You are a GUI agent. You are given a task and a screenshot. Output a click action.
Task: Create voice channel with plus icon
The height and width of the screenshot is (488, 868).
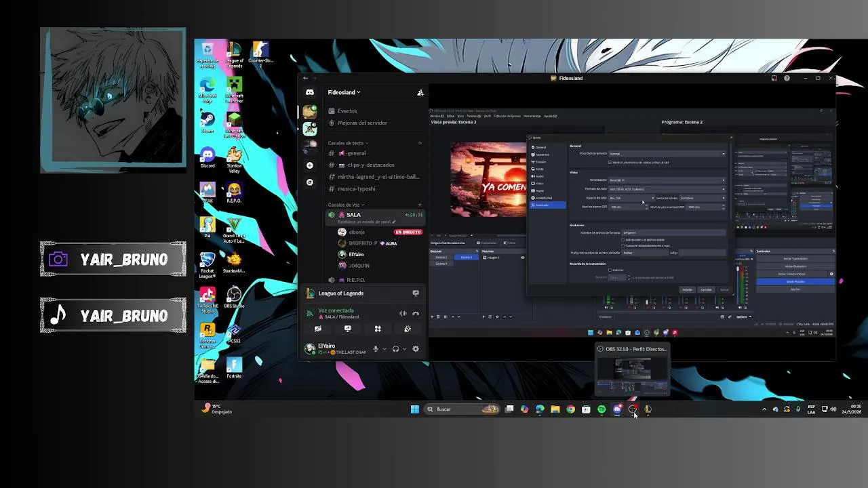[x=420, y=205]
